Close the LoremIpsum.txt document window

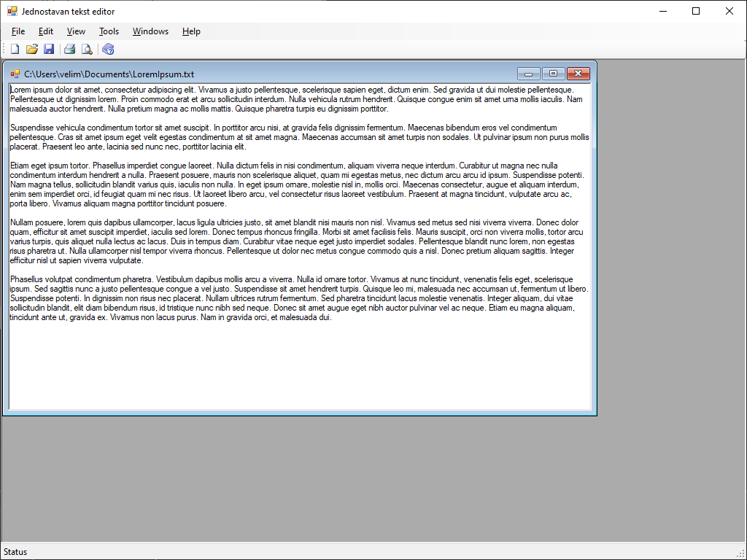[578, 74]
